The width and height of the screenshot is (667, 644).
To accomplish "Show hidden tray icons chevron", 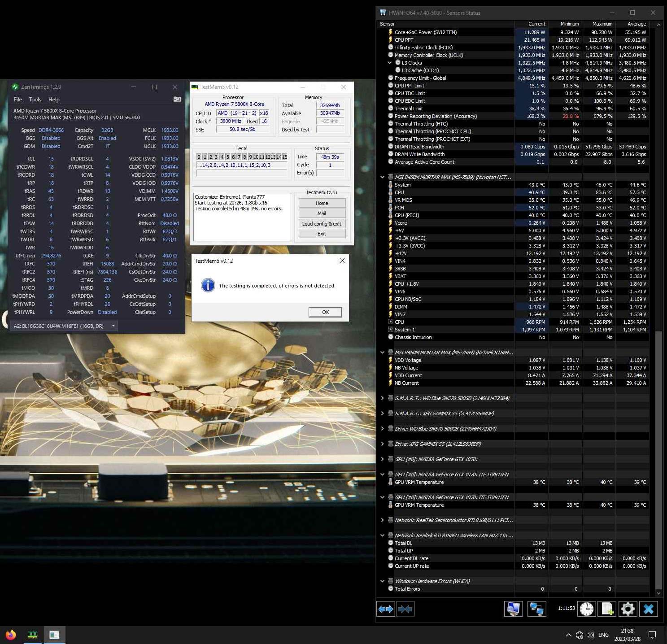I will (x=568, y=635).
